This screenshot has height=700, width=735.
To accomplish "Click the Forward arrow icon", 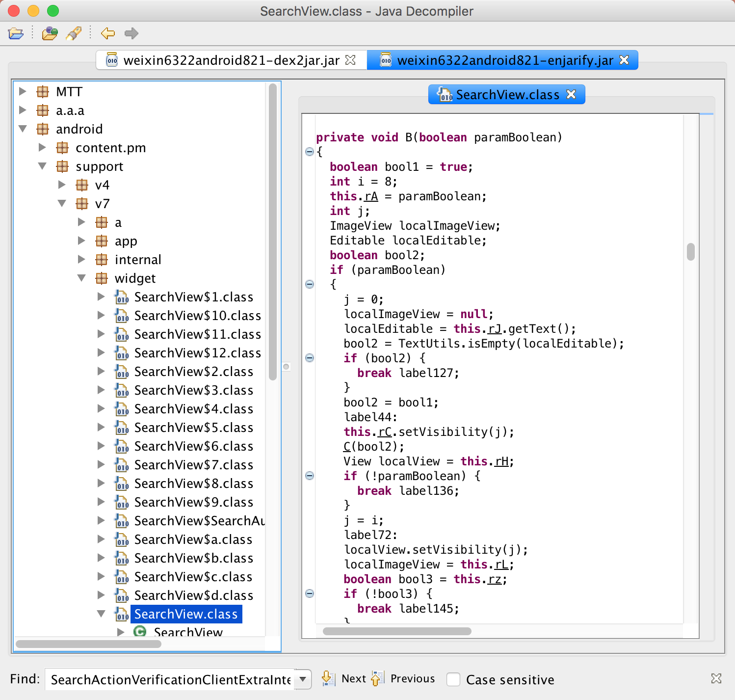I will point(131,33).
